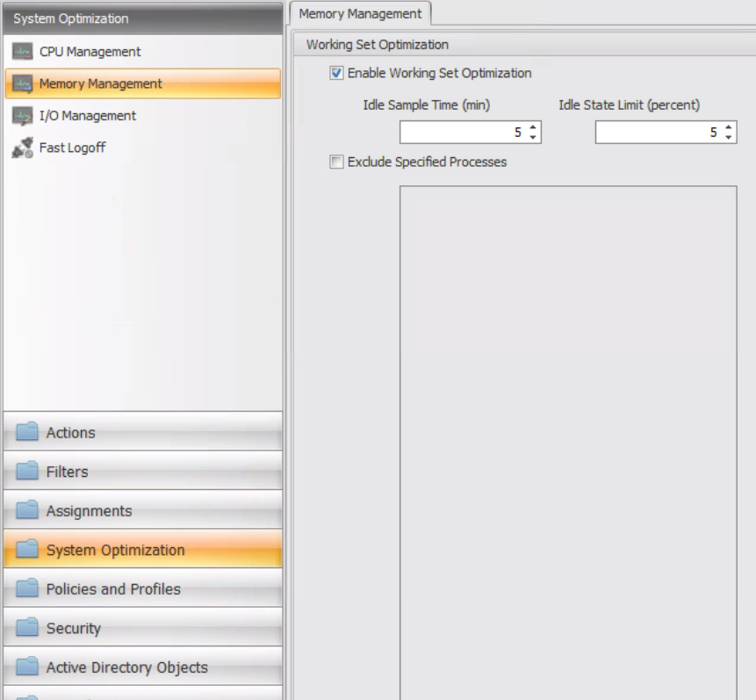
Task: Check Exclude Specified Processes checkbox
Action: 336,162
